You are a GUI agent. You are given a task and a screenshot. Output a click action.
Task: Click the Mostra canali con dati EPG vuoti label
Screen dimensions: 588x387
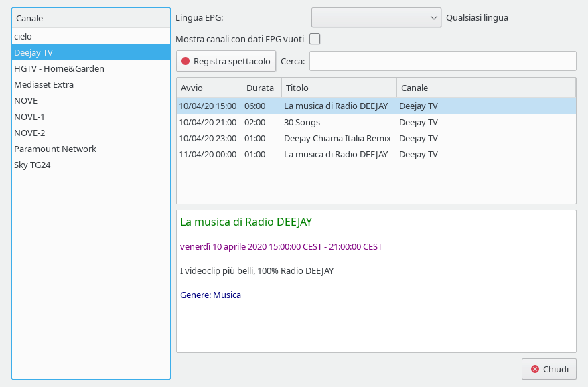240,39
